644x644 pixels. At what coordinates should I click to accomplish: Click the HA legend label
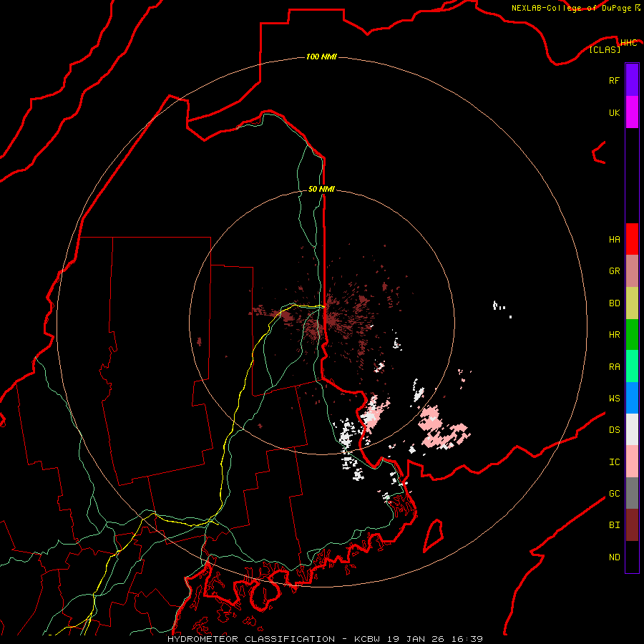pos(614,240)
